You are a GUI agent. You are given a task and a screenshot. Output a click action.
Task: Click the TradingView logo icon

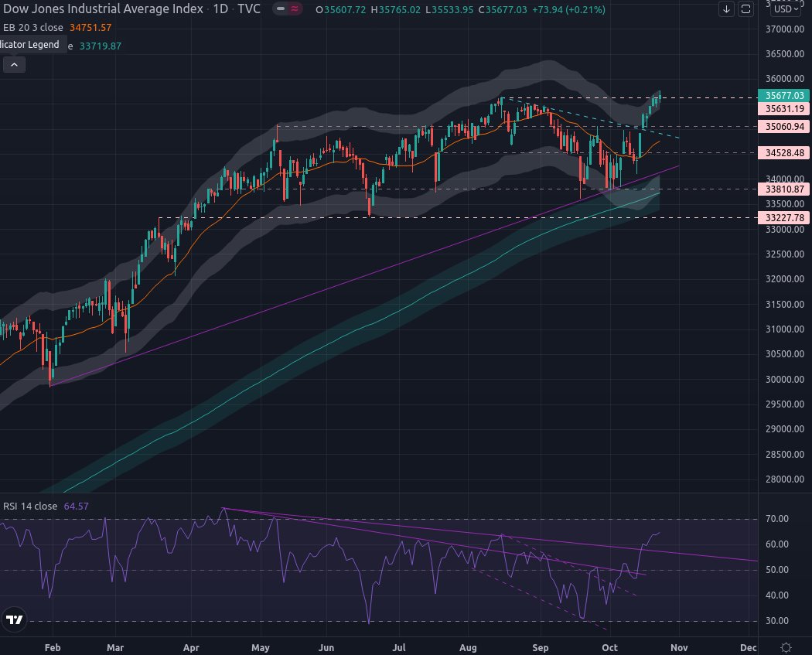(x=14, y=619)
